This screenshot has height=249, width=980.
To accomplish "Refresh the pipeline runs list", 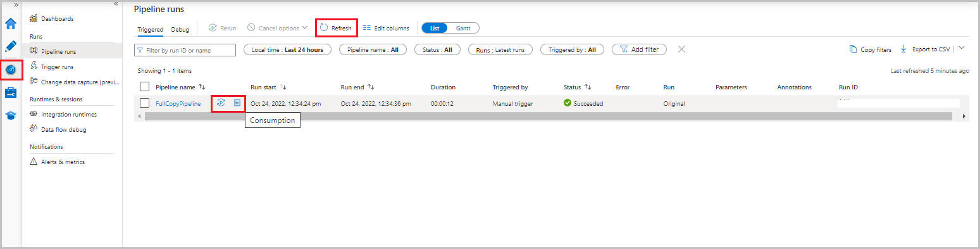I will coord(336,28).
